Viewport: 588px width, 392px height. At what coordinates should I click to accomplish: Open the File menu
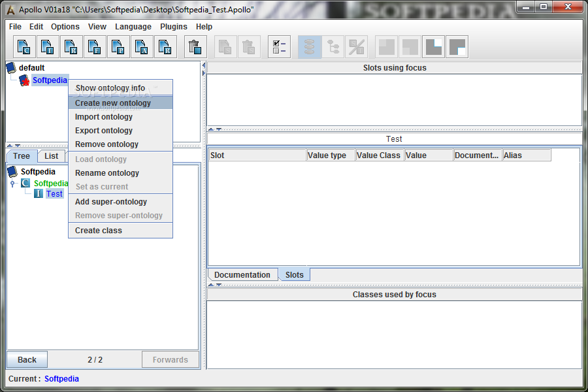16,27
